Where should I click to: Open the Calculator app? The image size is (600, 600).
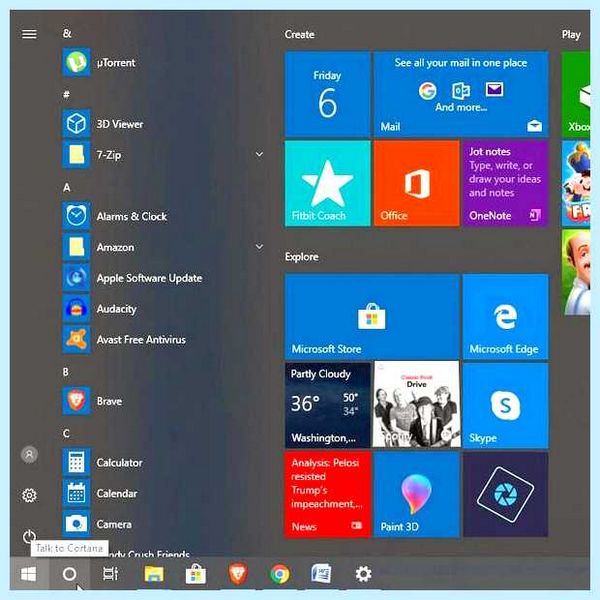163,462
